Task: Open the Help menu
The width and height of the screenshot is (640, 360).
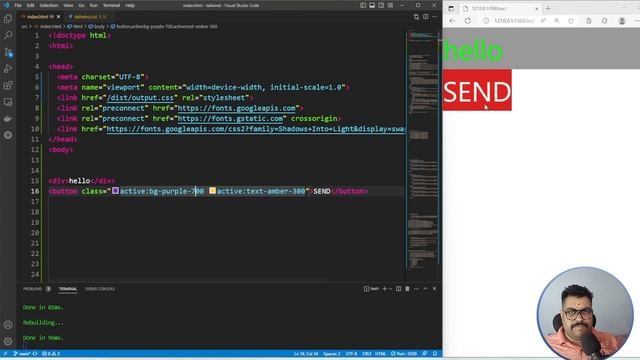Action: click(x=130, y=5)
